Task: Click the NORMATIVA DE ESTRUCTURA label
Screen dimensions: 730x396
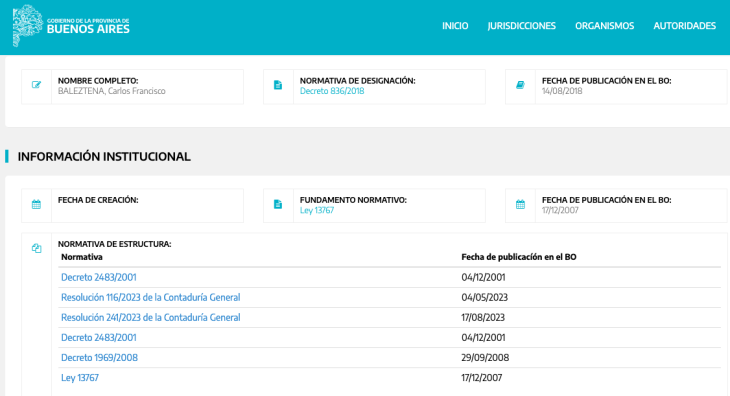Action: pyautogui.click(x=115, y=244)
